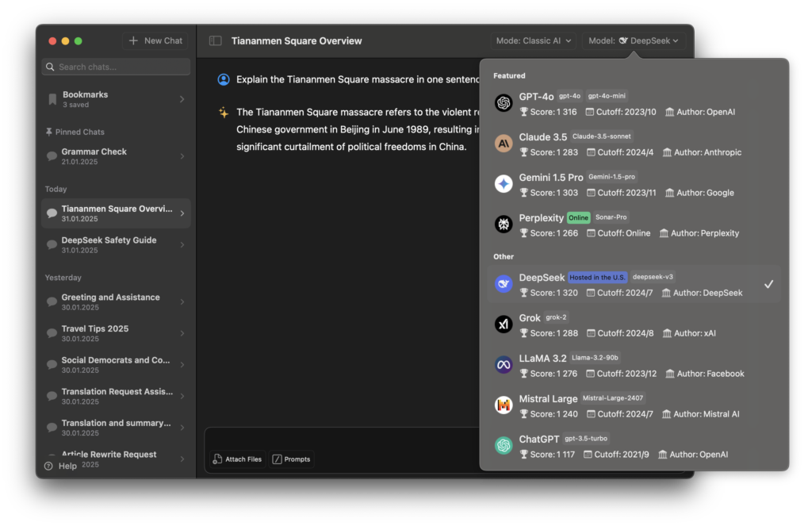The height and width of the screenshot is (526, 812).
Task: Click the Claude 3.5 Anthropic logo icon
Action: [504, 144]
